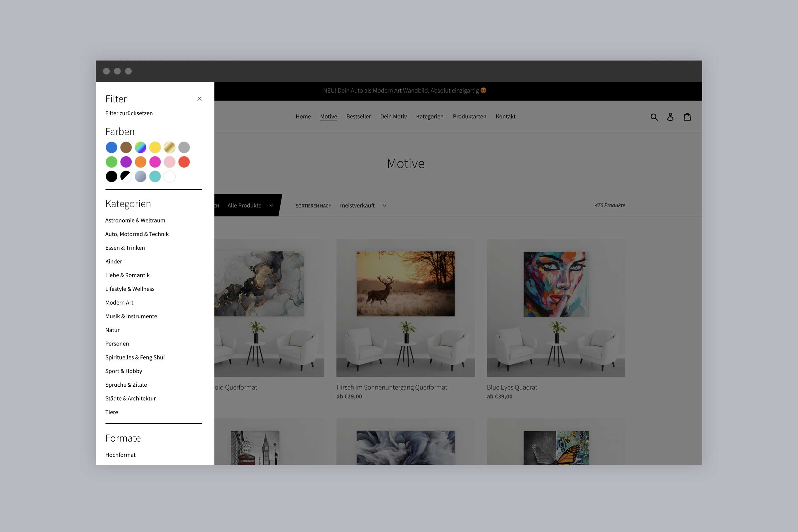Choose Städte & Architektur category filter
This screenshot has height=532, width=798.
click(130, 398)
